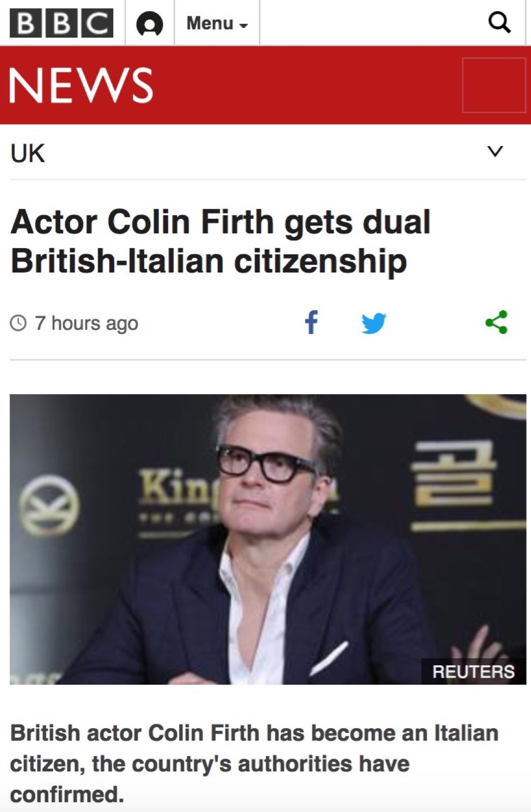
Task: Click the BBC logo
Action: pyautogui.click(x=61, y=24)
